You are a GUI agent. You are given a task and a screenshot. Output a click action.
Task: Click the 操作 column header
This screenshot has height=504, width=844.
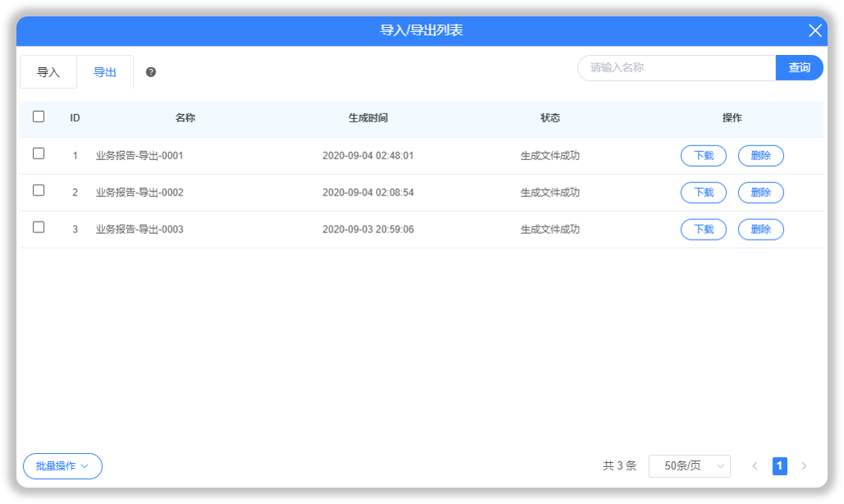732,118
